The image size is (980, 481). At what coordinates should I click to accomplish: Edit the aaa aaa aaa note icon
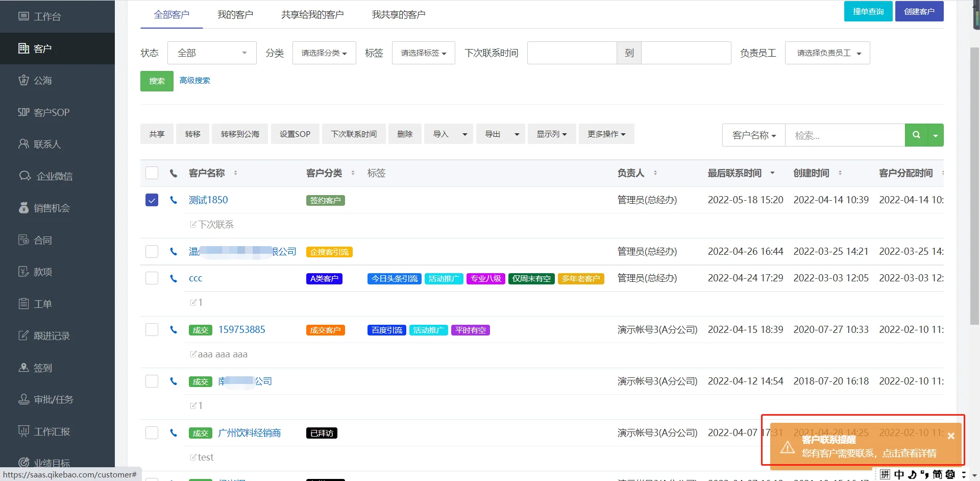pos(193,354)
